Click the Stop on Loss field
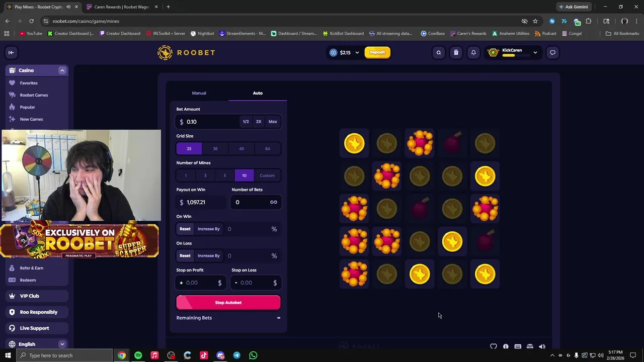Screen dimensions: 644x362 click(x=256, y=283)
